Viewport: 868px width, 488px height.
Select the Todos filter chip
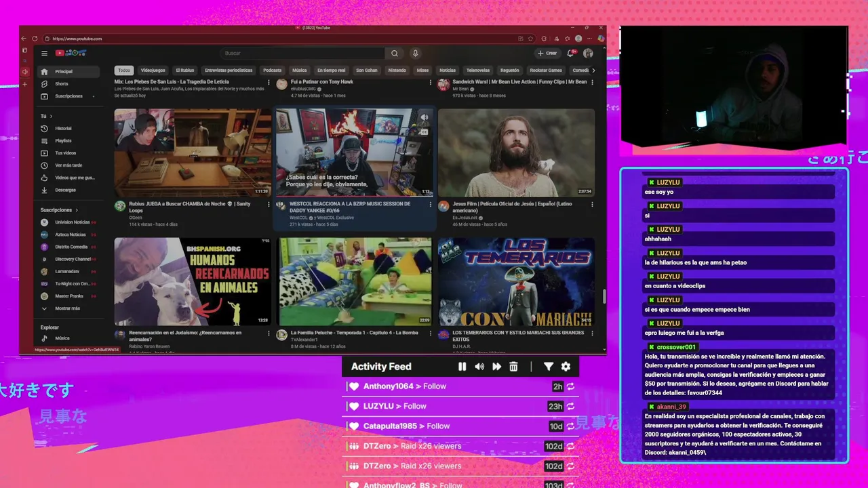coord(124,70)
